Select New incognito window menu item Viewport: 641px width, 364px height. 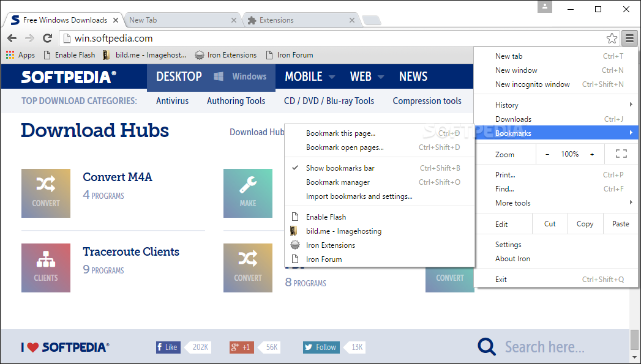tap(557, 84)
